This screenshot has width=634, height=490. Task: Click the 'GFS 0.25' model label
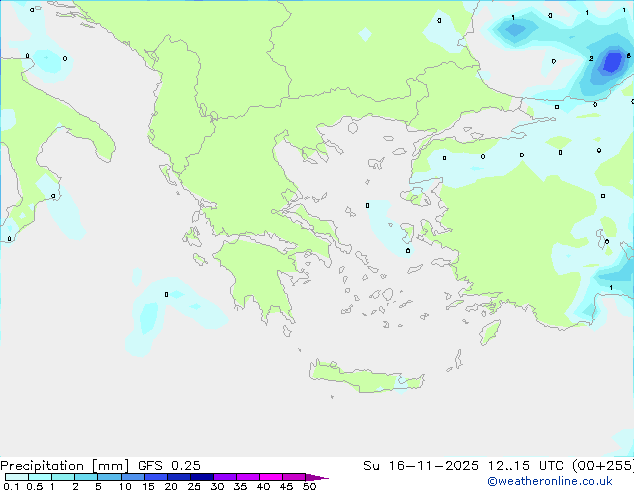169,466
